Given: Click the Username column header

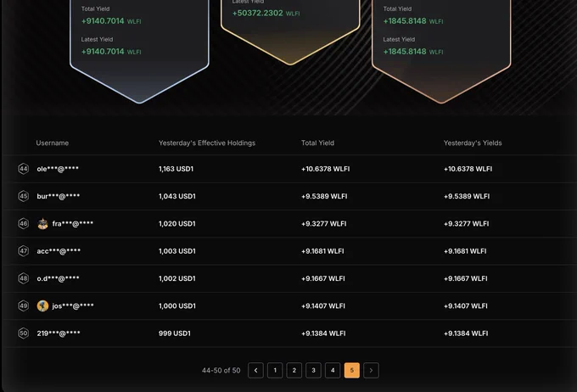Looking at the screenshot, I should (53, 143).
